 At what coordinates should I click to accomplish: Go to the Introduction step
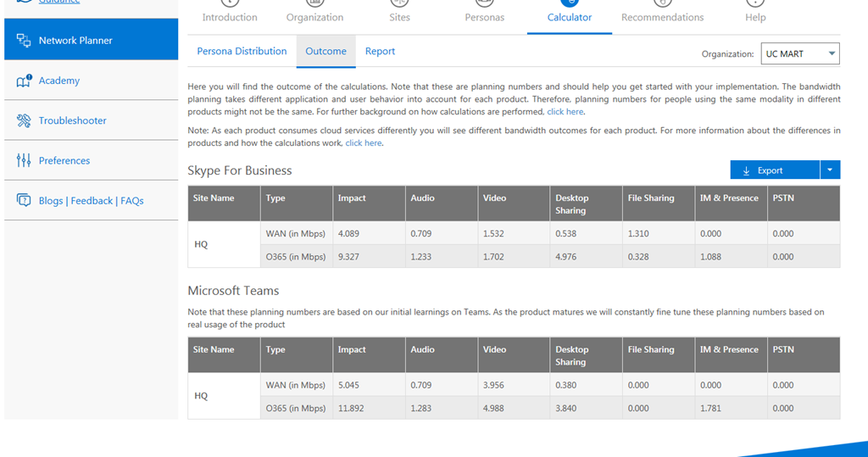tap(230, 17)
